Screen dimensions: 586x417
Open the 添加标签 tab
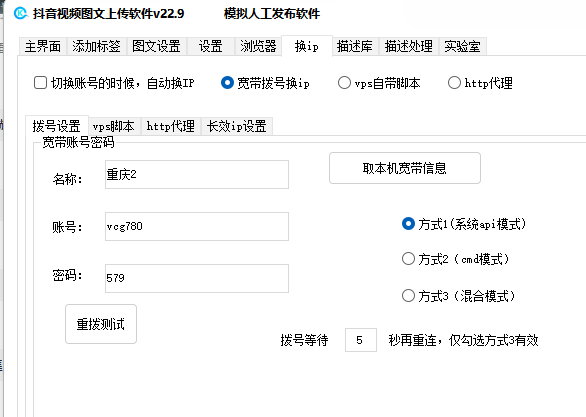click(96, 46)
